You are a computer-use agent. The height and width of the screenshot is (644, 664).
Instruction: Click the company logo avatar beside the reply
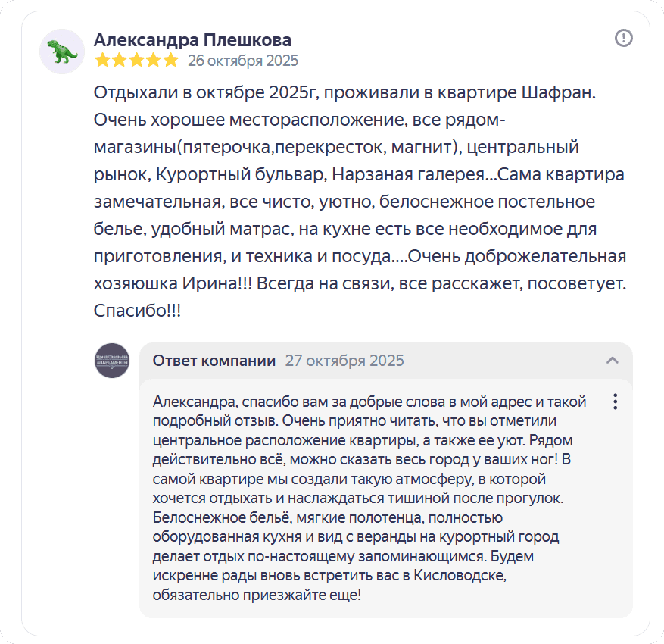click(x=112, y=361)
